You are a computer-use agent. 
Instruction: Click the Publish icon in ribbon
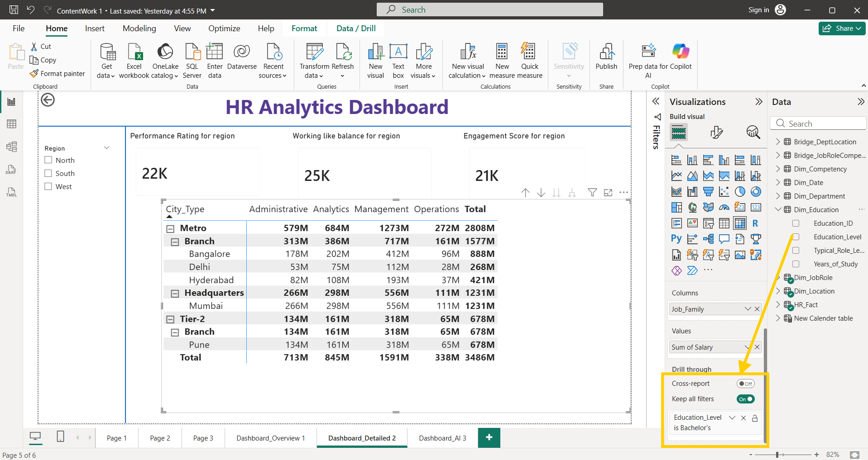[606, 57]
